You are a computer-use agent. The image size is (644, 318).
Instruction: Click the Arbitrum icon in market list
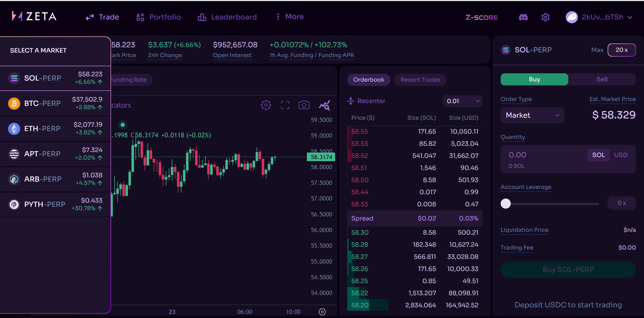click(14, 179)
